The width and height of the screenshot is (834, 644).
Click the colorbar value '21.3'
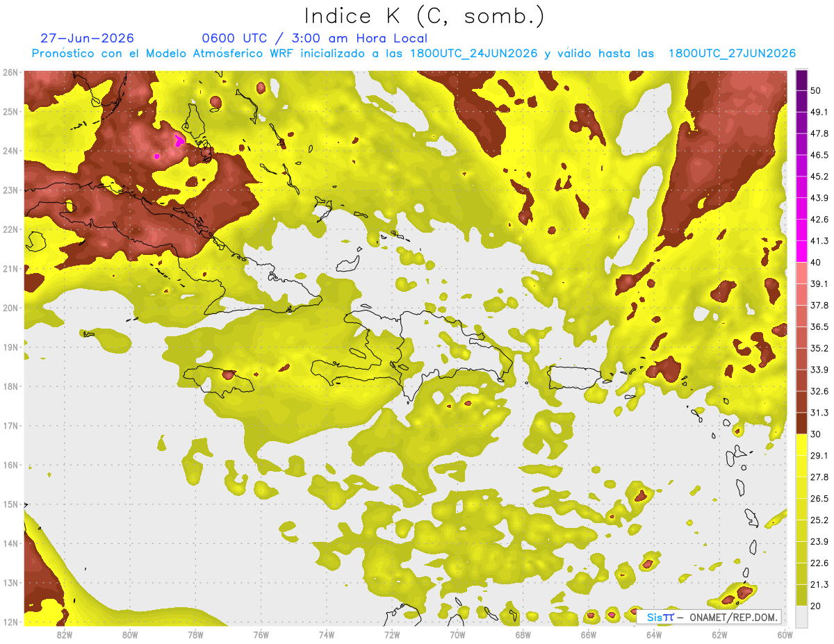click(x=819, y=584)
